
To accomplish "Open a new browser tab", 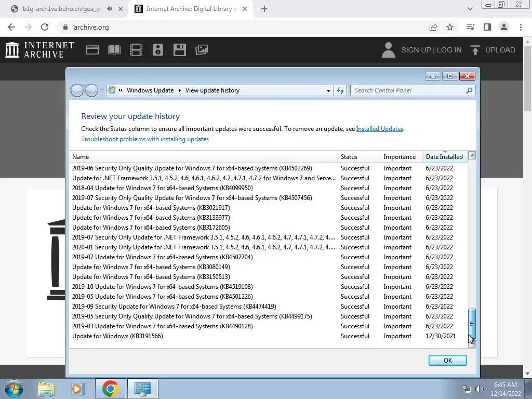I will click(264, 9).
